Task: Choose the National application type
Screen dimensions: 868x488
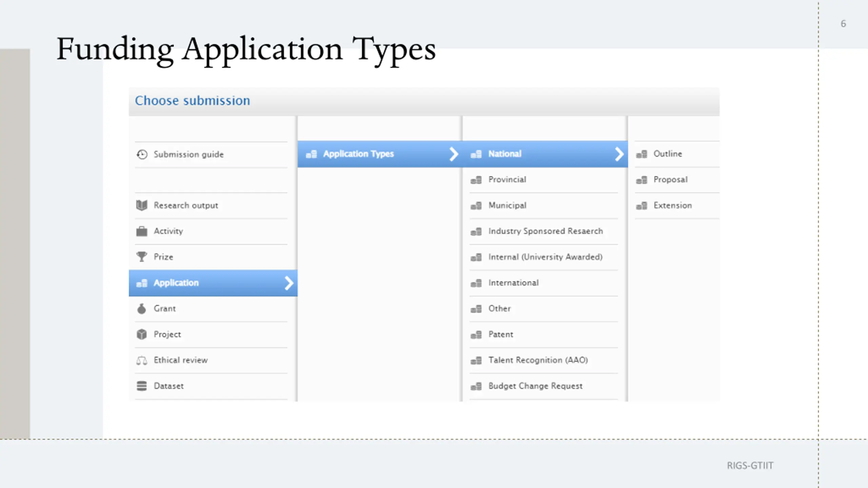Action: point(545,154)
